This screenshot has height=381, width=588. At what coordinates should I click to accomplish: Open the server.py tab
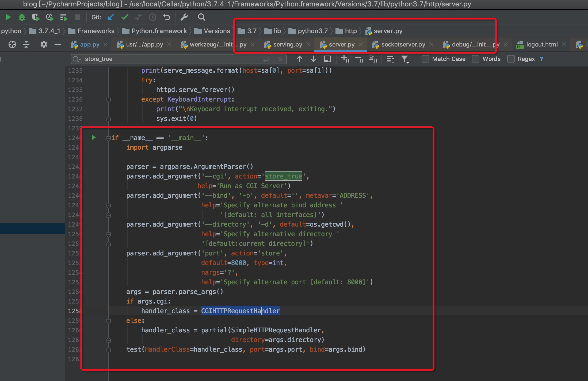[340, 44]
